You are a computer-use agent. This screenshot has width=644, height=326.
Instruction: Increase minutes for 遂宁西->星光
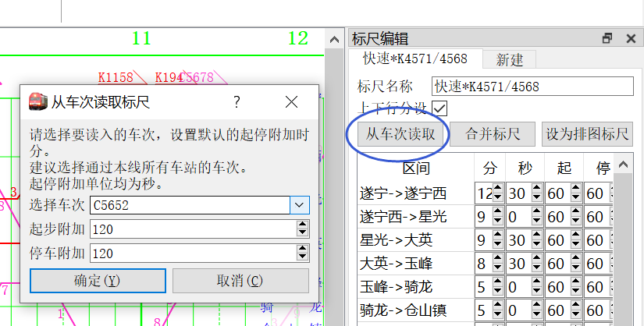(498, 212)
